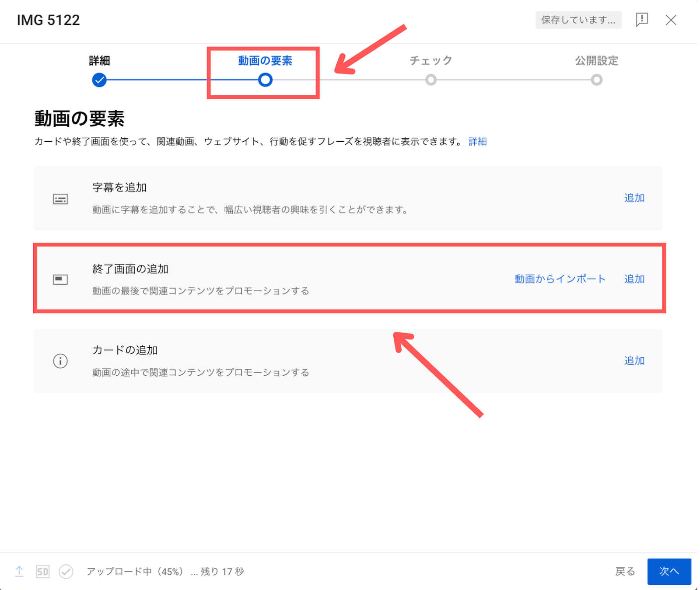Click the 次へ next button
Viewport: 700px width, 590px height.
pyautogui.click(x=669, y=572)
